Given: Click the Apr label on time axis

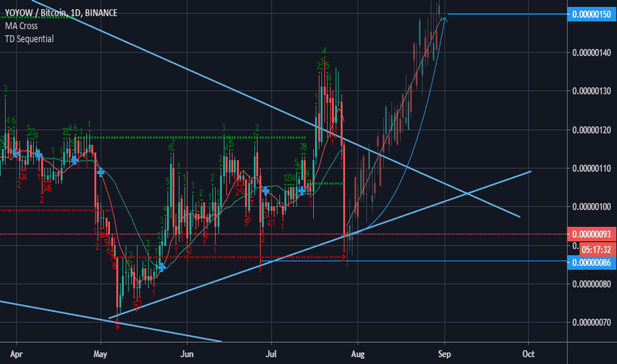Looking at the screenshot, I should (x=16, y=354).
